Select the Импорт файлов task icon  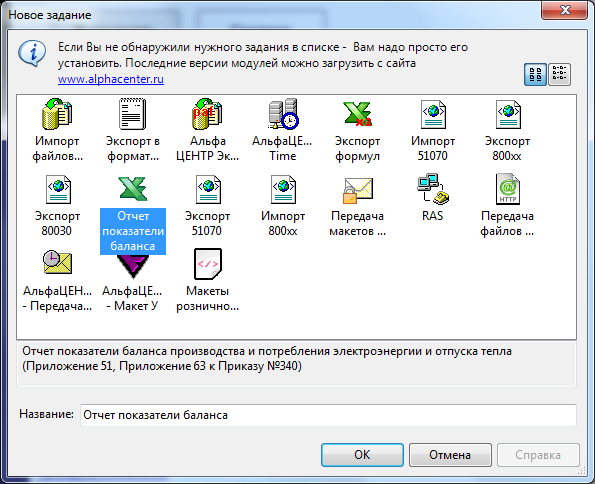[57, 114]
